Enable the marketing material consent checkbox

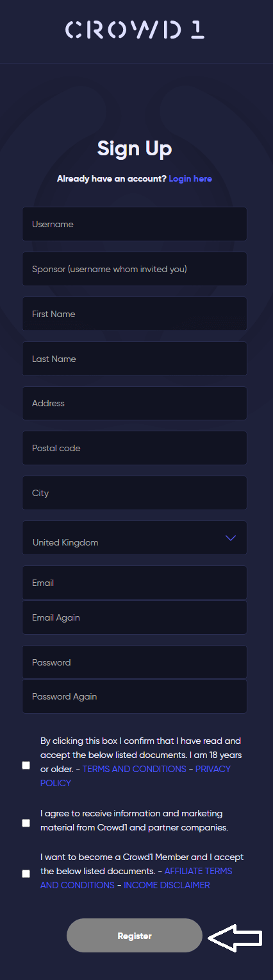point(26,823)
